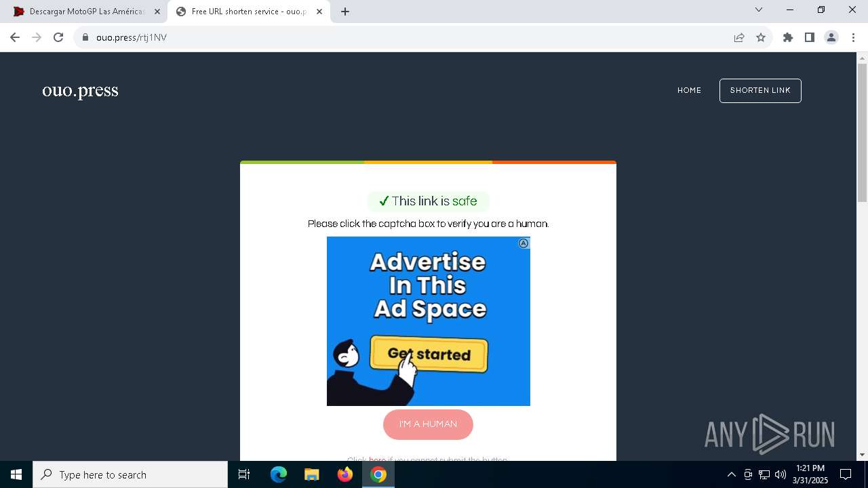Screen dimensions: 868x488
Task: Toggle the Chrome side panel
Action: click(810, 37)
